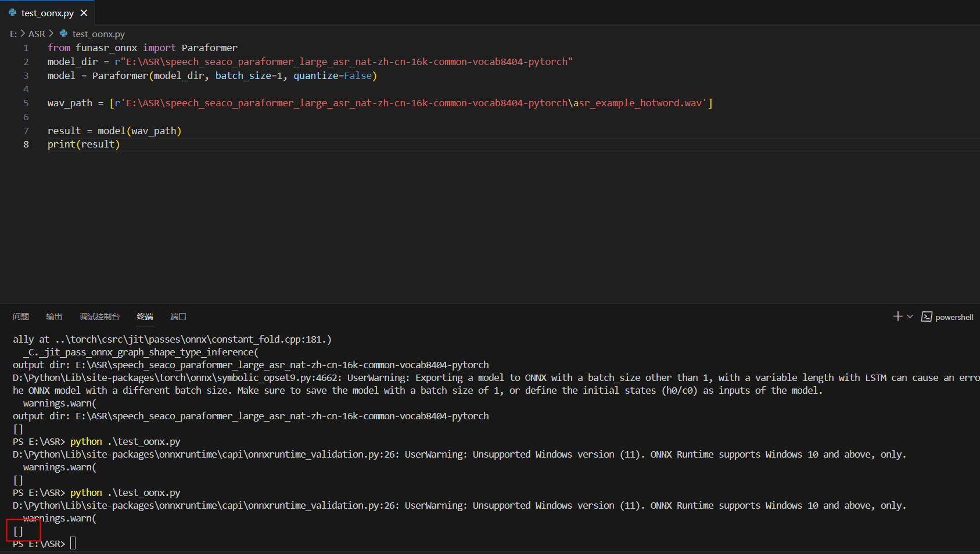Click constant_fold.cpp:181 terminal line
This screenshot has height=554, width=980.
172,339
